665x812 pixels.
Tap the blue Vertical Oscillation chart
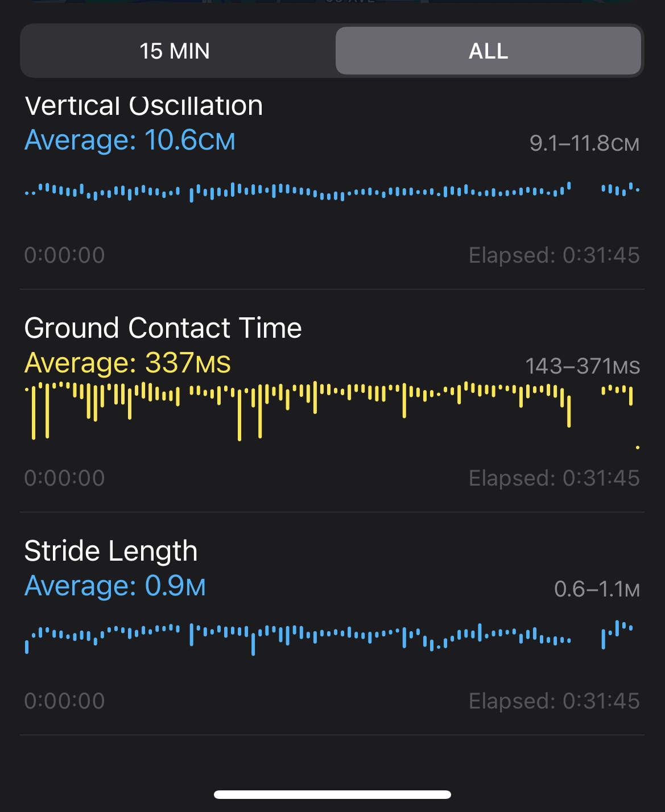332,192
